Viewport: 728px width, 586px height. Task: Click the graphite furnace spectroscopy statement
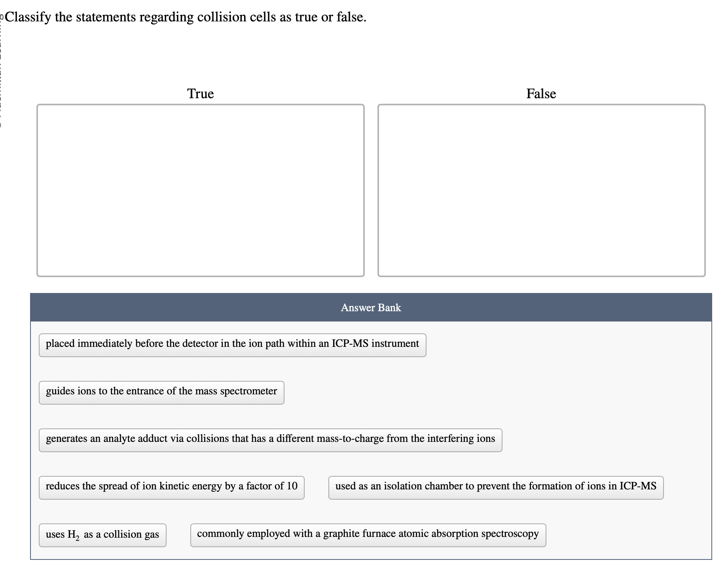pos(368,534)
